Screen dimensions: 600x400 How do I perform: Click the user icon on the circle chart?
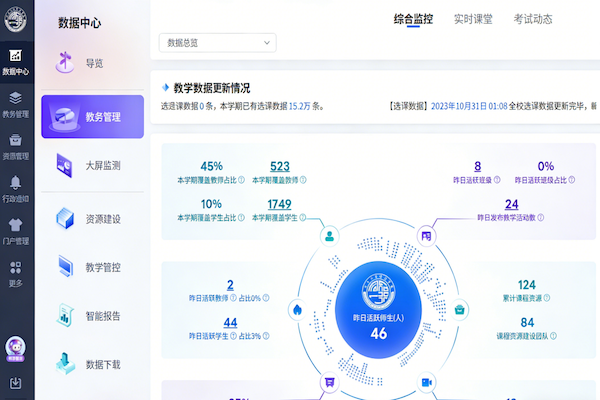click(327, 237)
